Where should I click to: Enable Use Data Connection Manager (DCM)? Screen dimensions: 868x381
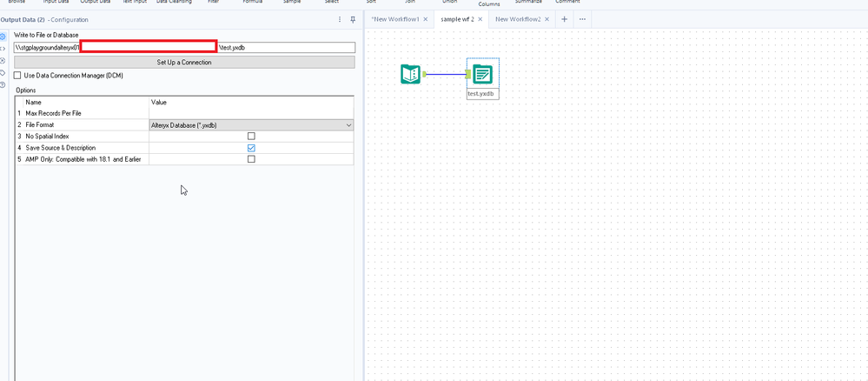point(17,75)
